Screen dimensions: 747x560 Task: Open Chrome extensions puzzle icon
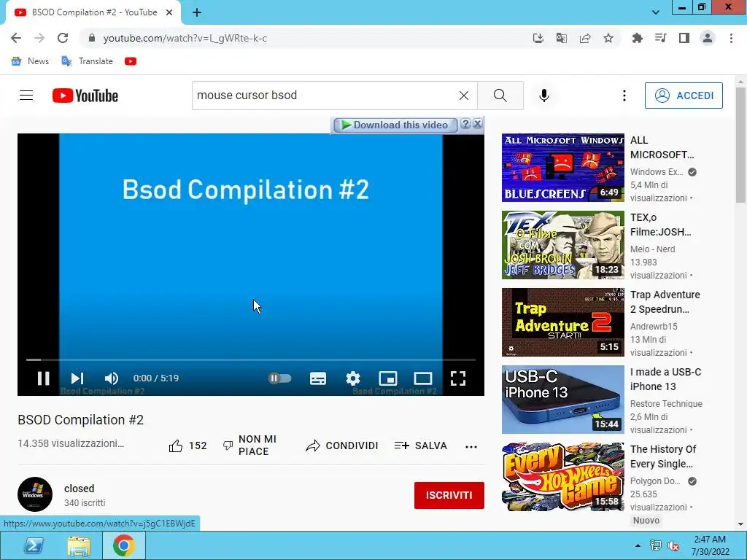[x=637, y=38]
